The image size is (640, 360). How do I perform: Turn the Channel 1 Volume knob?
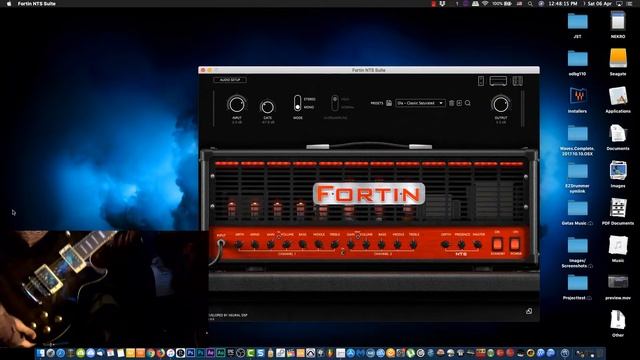(287, 245)
